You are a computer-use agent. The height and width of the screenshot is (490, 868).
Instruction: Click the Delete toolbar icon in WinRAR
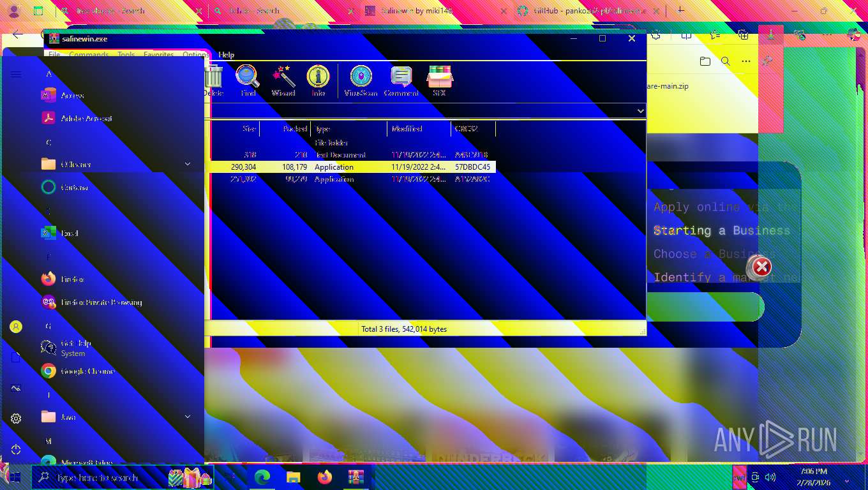(213, 82)
